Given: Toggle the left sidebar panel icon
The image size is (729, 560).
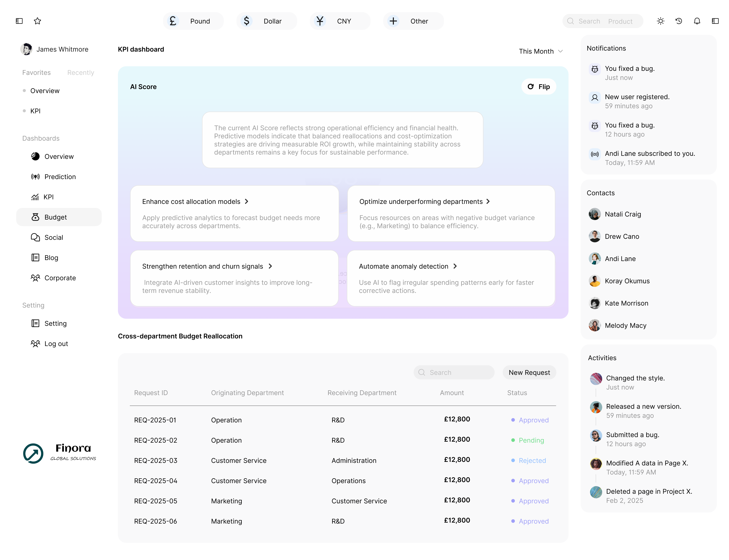Looking at the screenshot, I should (19, 21).
